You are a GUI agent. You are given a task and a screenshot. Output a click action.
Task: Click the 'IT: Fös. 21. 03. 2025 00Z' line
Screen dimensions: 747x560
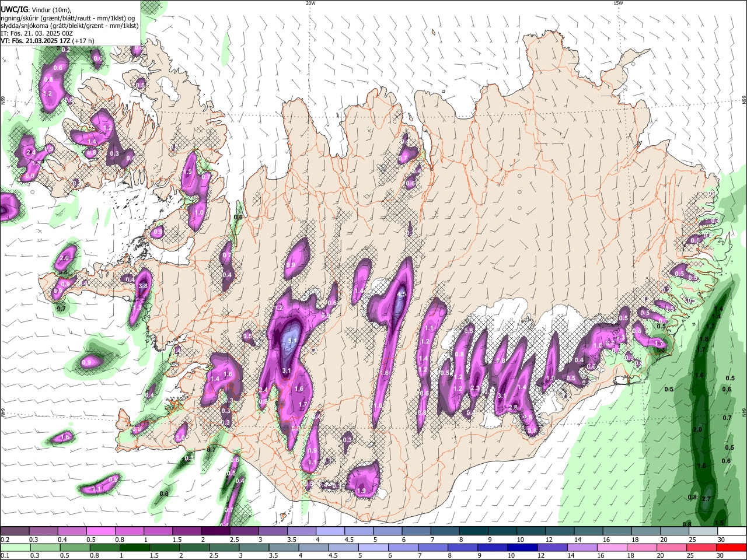[x=37, y=33]
